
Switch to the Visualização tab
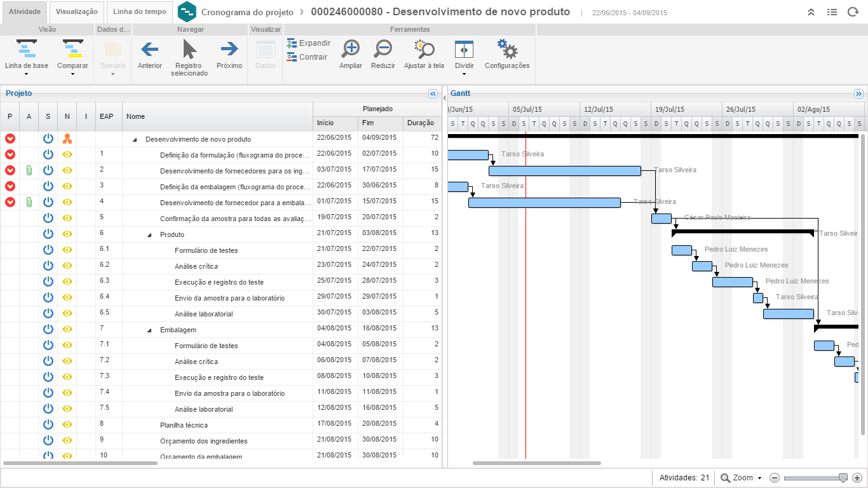click(x=76, y=11)
